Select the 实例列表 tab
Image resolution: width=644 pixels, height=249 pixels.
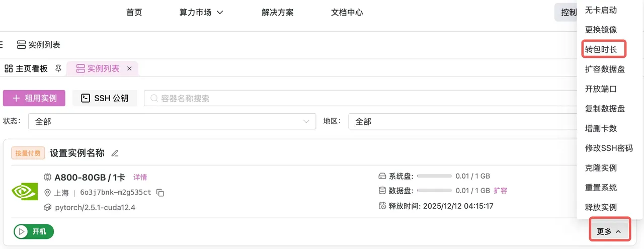(103, 69)
